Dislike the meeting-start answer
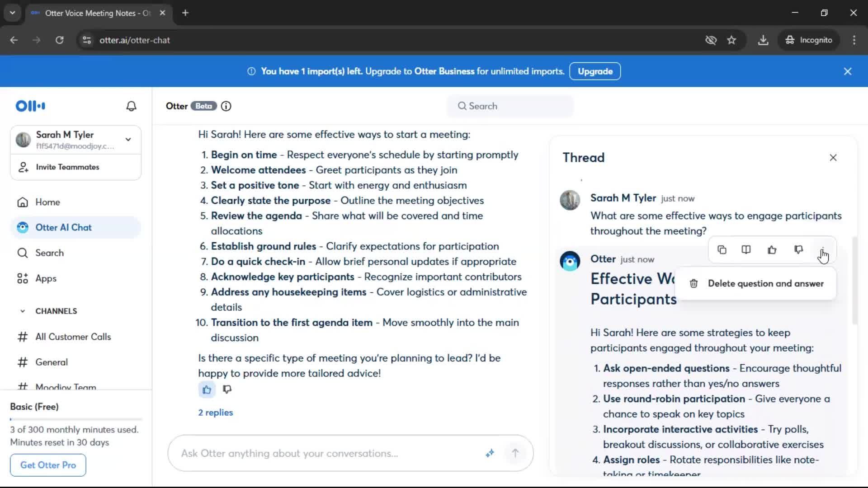 tap(227, 389)
